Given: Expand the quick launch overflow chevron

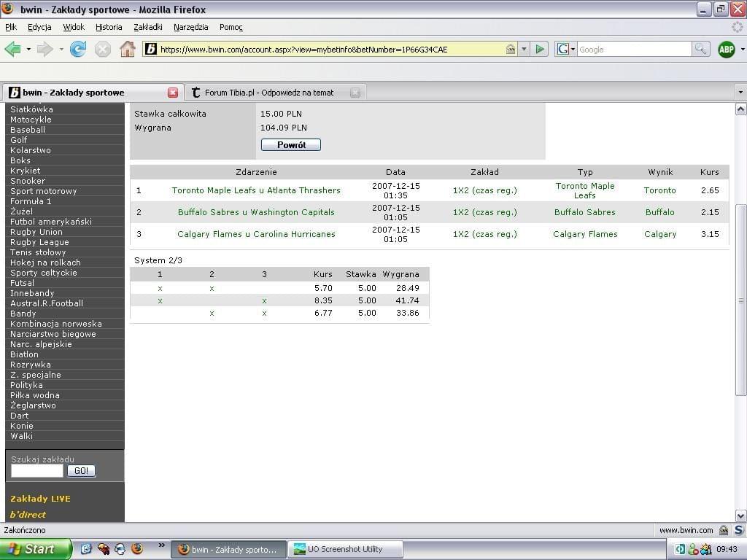Looking at the screenshot, I should [x=161, y=545].
